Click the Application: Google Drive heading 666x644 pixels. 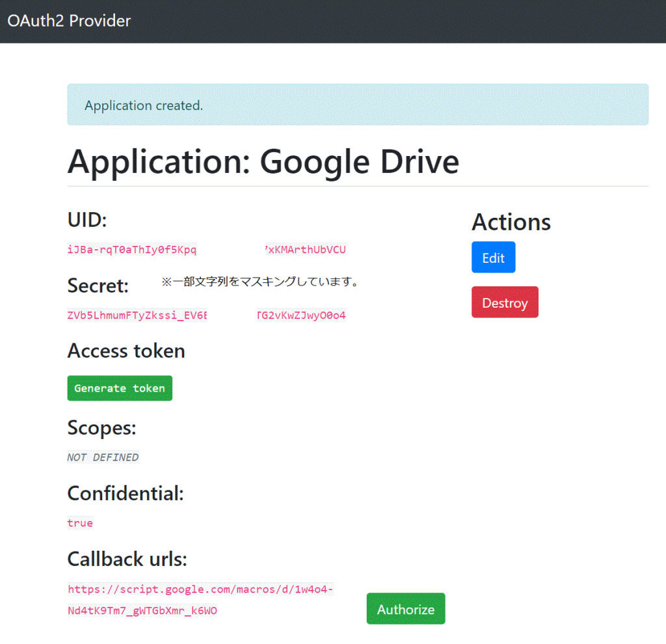click(x=263, y=162)
